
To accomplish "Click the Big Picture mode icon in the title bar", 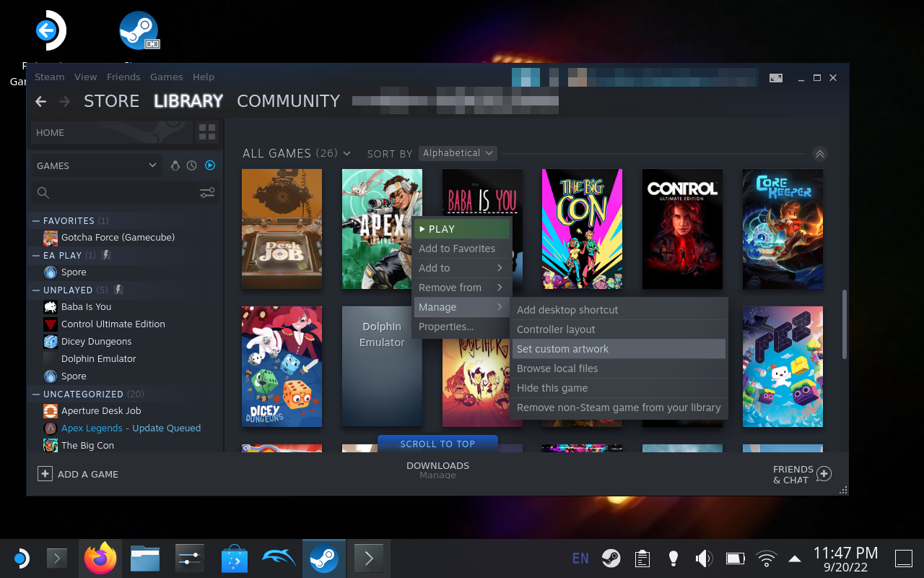I will point(775,77).
